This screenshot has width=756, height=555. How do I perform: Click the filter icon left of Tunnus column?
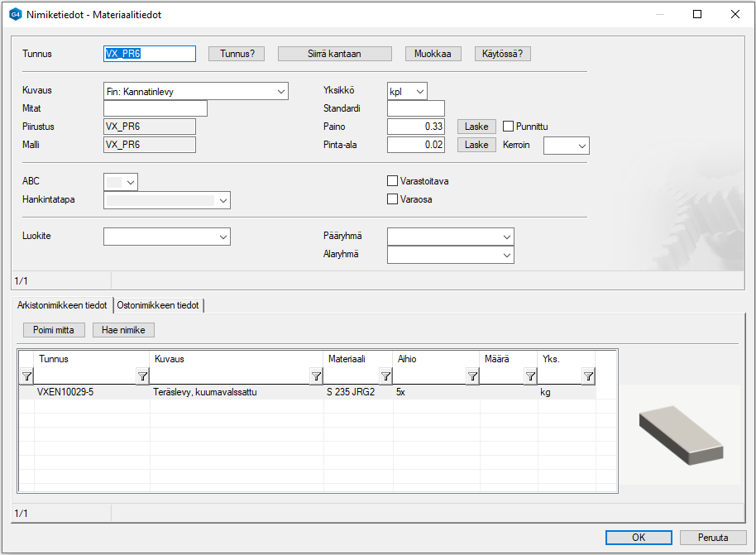pos(26,377)
